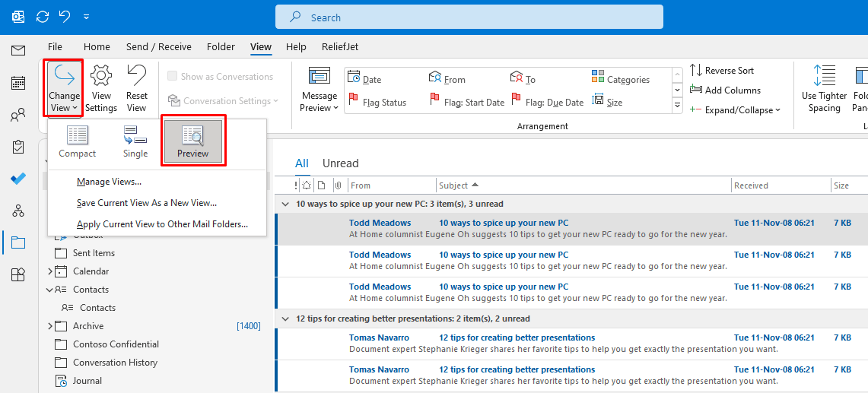The width and height of the screenshot is (868, 393).
Task: Open the People module in sidebar
Action: [18, 115]
